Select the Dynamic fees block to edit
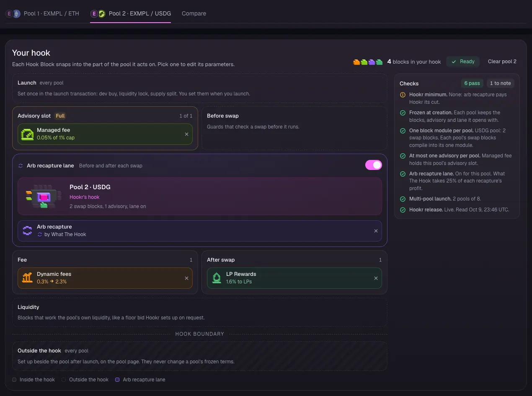The height and width of the screenshot is (396, 532). tap(105, 278)
